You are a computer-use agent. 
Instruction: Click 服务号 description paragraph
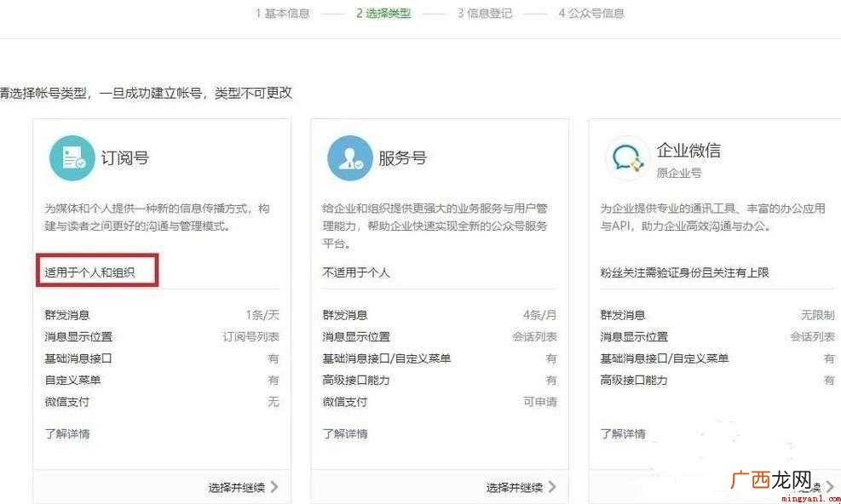pos(435,226)
